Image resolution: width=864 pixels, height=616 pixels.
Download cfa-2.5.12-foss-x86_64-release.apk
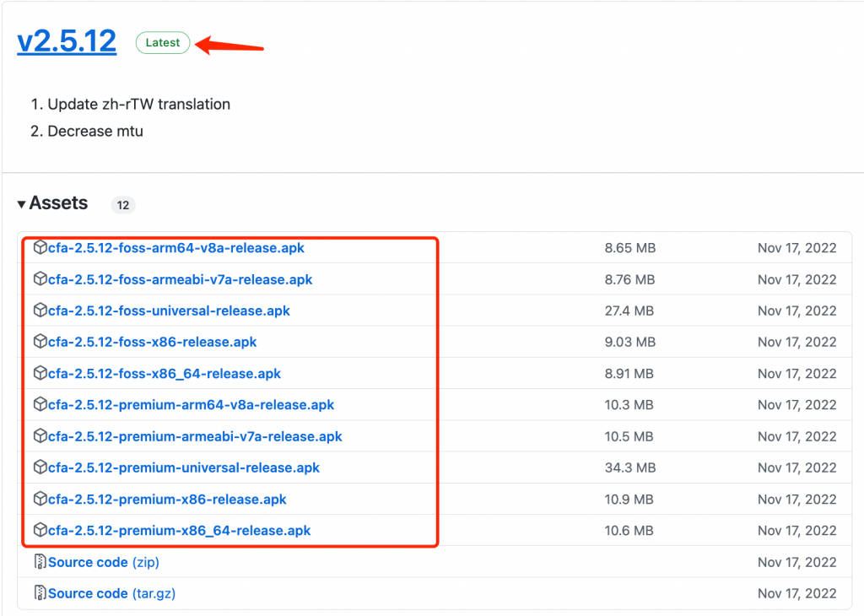click(x=165, y=374)
